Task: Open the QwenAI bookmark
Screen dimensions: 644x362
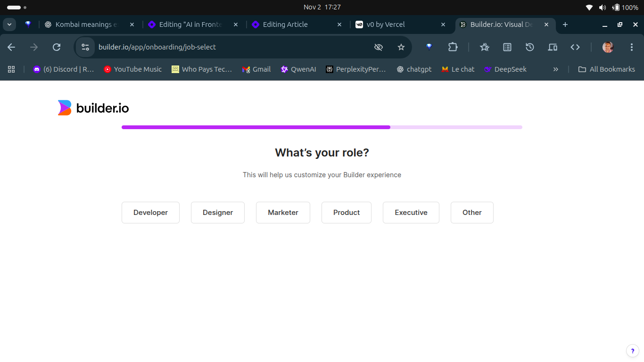Action: (x=298, y=69)
